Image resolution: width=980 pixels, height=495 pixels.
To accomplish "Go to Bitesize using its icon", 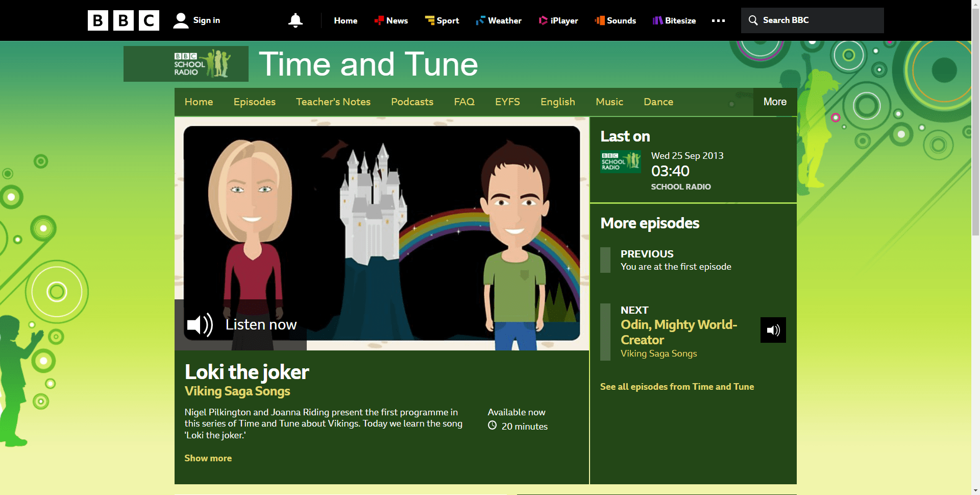I will click(x=657, y=20).
